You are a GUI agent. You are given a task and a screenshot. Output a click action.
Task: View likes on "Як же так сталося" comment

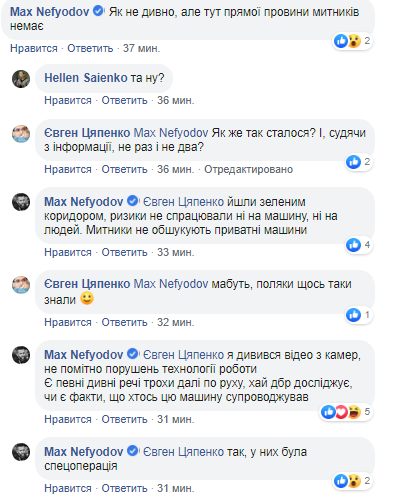[x=358, y=162]
